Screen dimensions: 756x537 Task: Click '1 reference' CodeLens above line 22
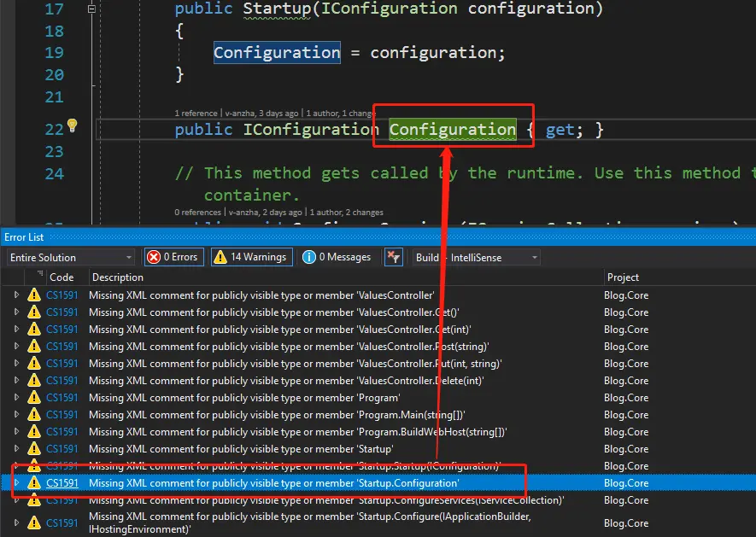coord(196,114)
